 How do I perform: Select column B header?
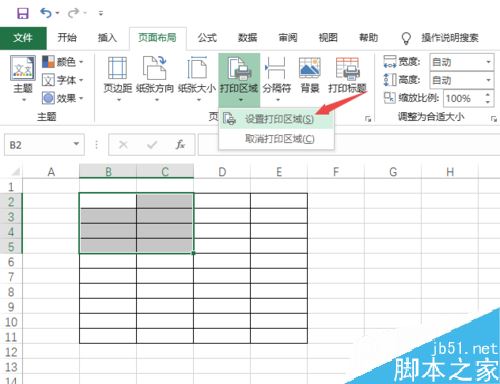pos(108,172)
